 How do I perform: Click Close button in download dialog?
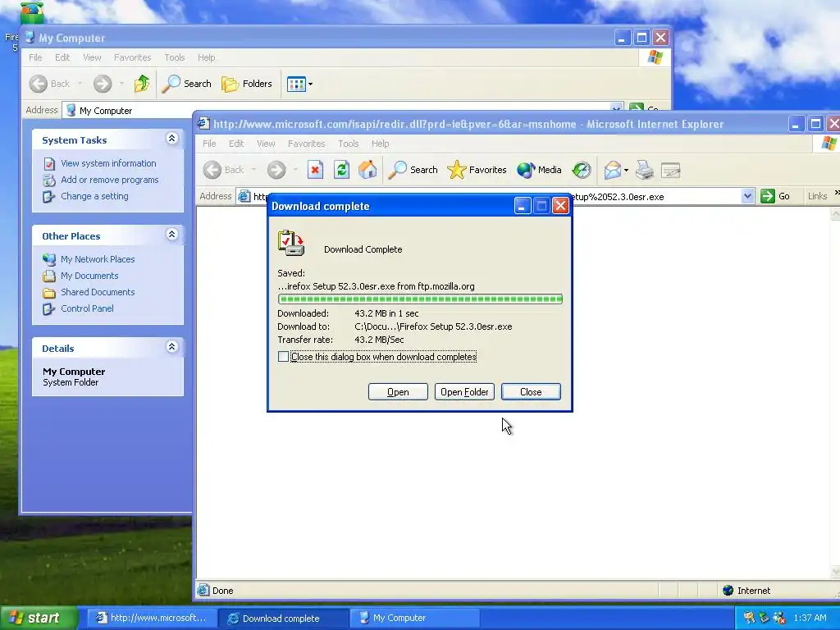click(x=531, y=391)
